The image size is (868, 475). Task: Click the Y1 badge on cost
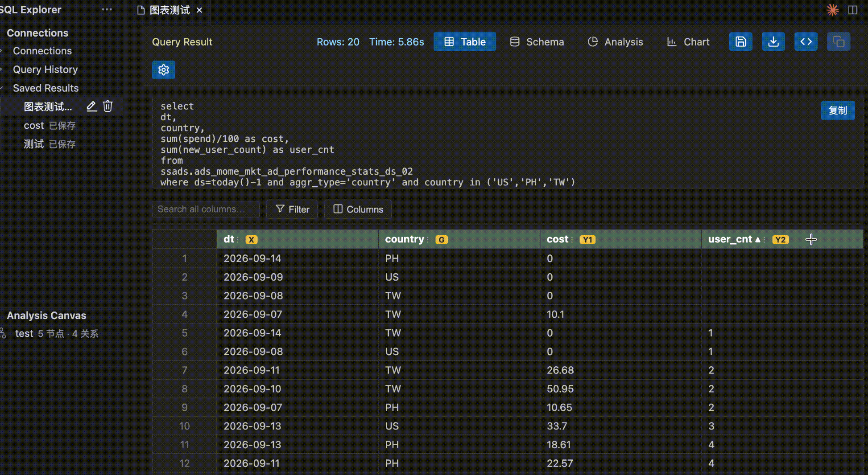[587, 240]
